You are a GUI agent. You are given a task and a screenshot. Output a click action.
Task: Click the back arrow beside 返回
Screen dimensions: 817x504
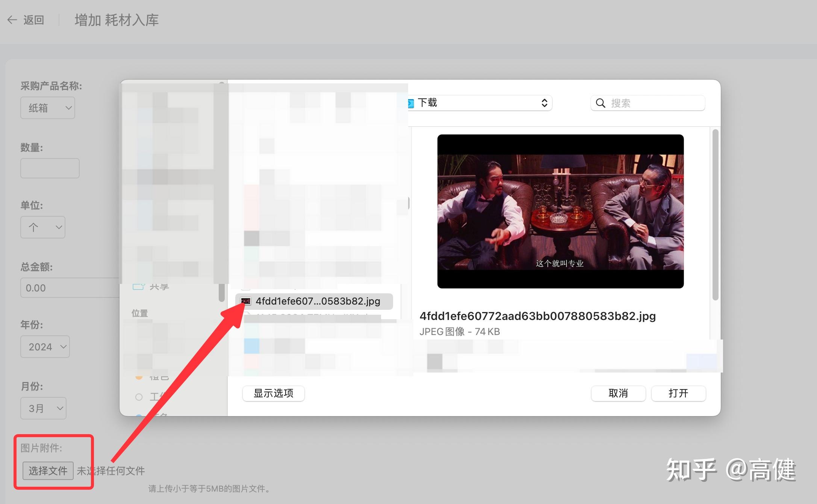coord(12,20)
